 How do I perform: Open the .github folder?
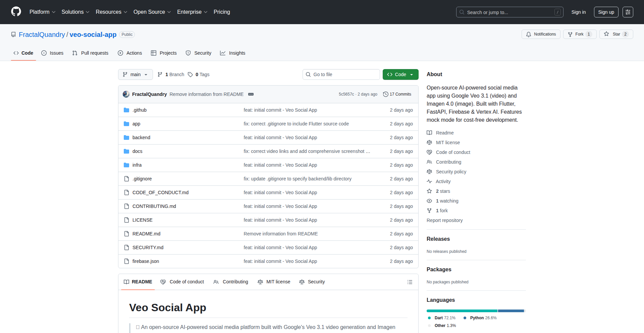(x=140, y=110)
